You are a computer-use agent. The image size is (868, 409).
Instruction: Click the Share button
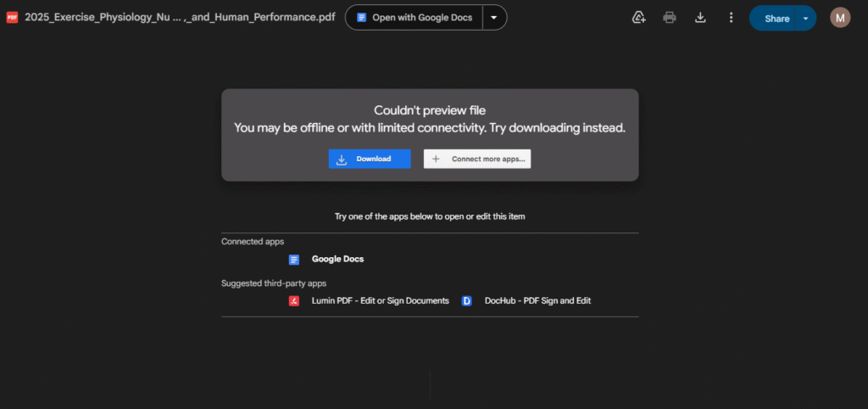[776, 18]
